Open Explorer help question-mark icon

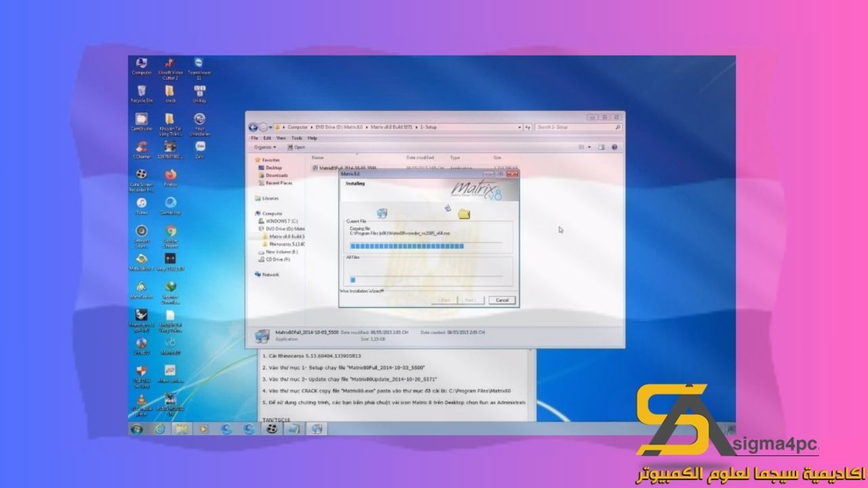tap(615, 147)
